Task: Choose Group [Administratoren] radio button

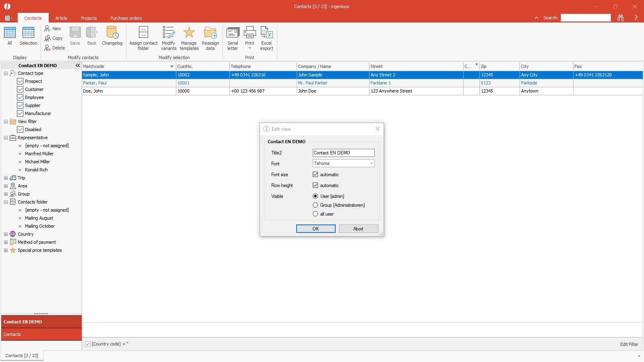Action: (316, 205)
